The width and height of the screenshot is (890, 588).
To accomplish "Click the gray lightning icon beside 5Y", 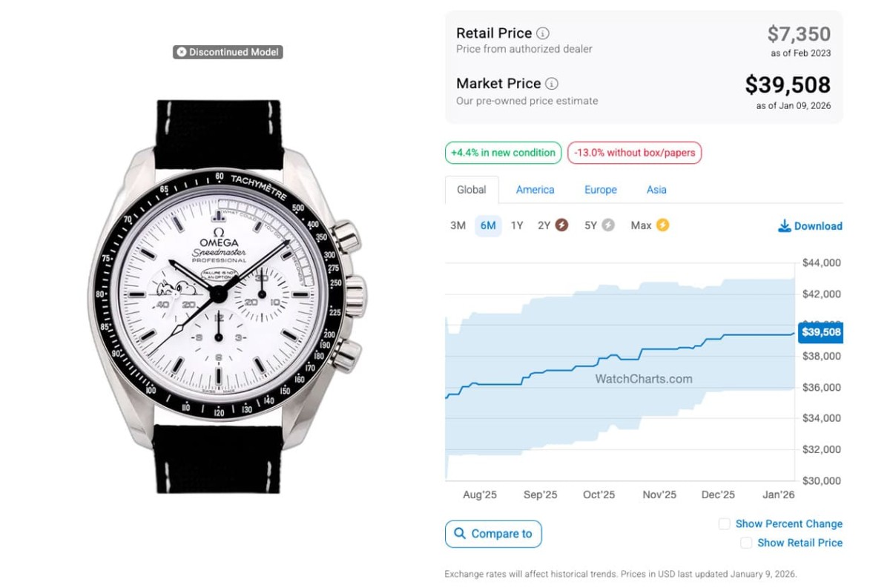I will point(608,225).
